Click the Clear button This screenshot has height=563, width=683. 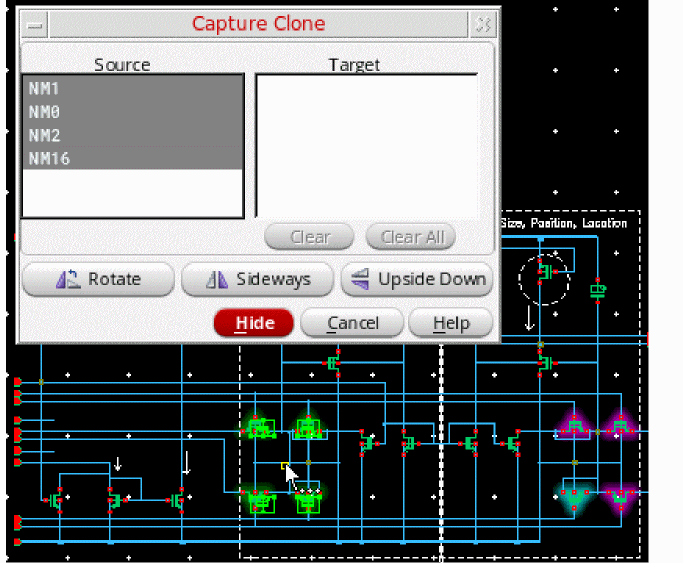(309, 237)
